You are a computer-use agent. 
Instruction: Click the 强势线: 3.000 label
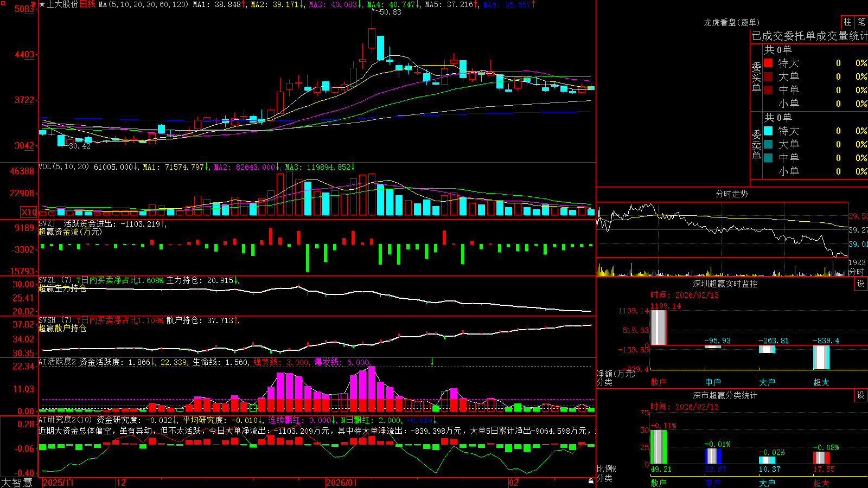(x=281, y=362)
